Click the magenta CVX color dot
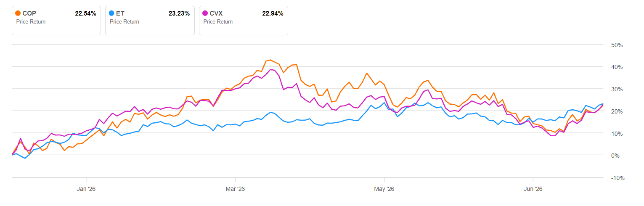The height and width of the screenshot is (206, 644). [205, 13]
